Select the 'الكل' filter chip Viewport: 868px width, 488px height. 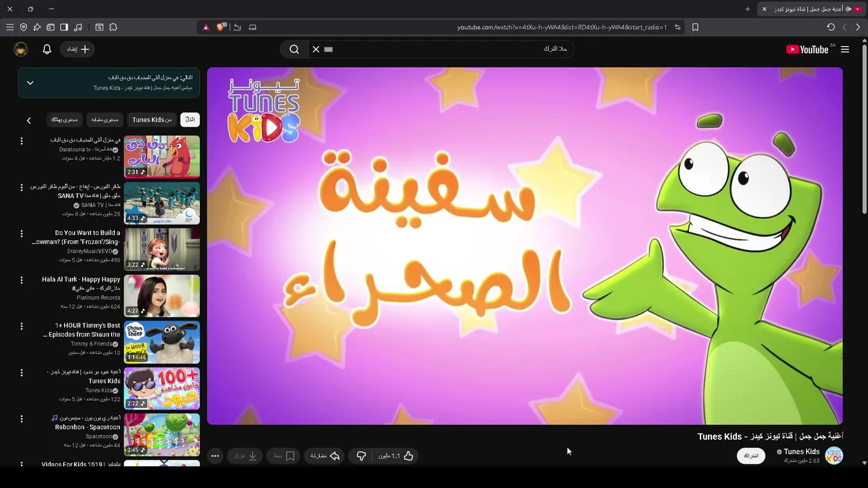click(190, 119)
